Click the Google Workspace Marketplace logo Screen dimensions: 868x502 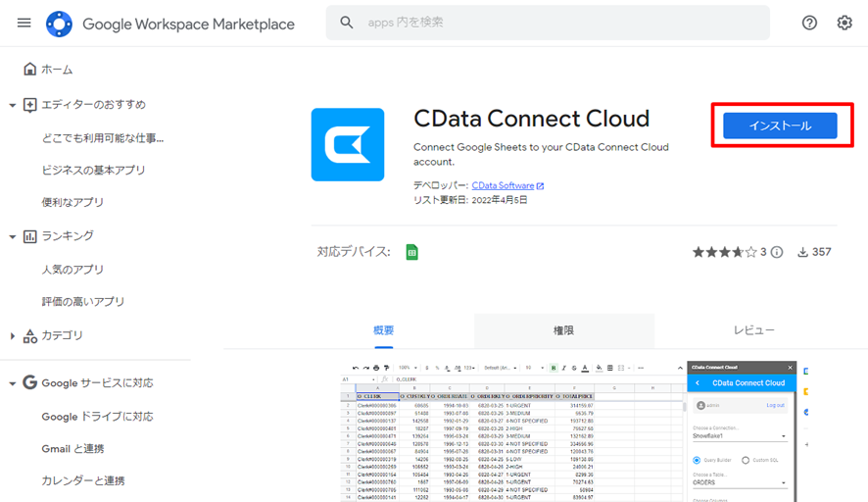pos(59,24)
